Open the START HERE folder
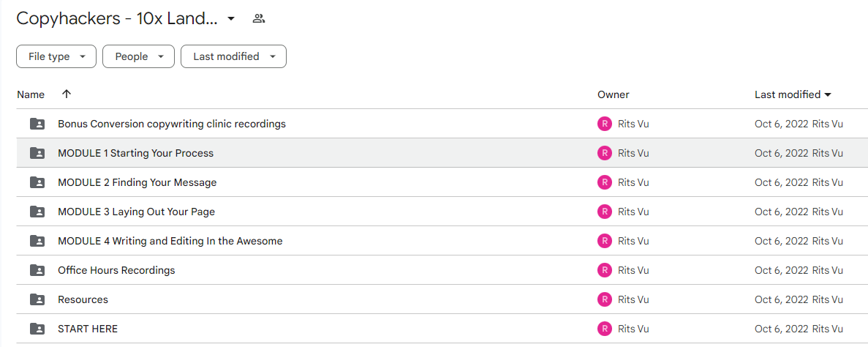868x347 pixels. (88, 329)
